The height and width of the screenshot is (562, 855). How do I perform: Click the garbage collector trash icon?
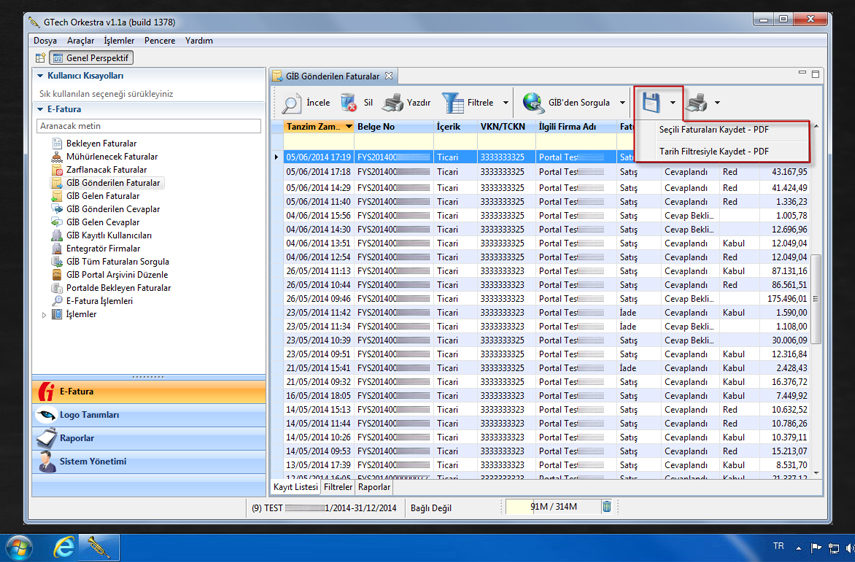(607, 507)
